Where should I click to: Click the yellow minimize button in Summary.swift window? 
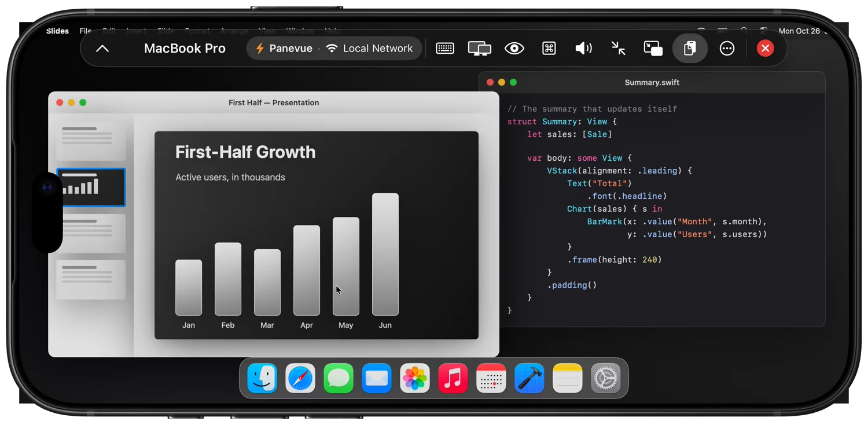(x=502, y=82)
